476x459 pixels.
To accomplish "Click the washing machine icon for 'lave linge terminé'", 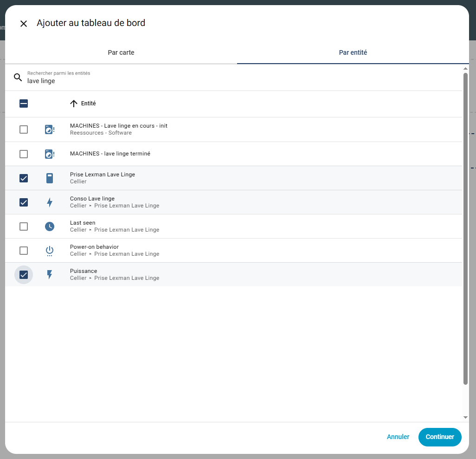I will pyautogui.click(x=49, y=154).
